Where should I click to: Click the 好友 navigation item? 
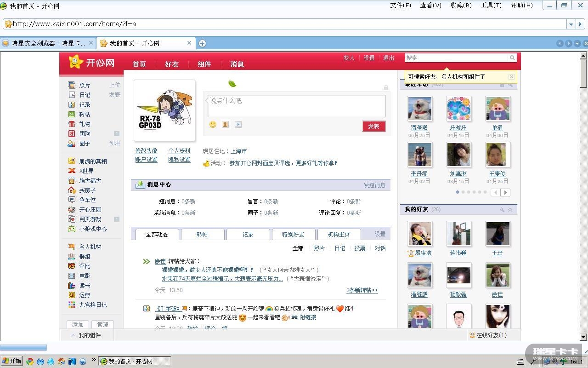[x=172, y=64]
